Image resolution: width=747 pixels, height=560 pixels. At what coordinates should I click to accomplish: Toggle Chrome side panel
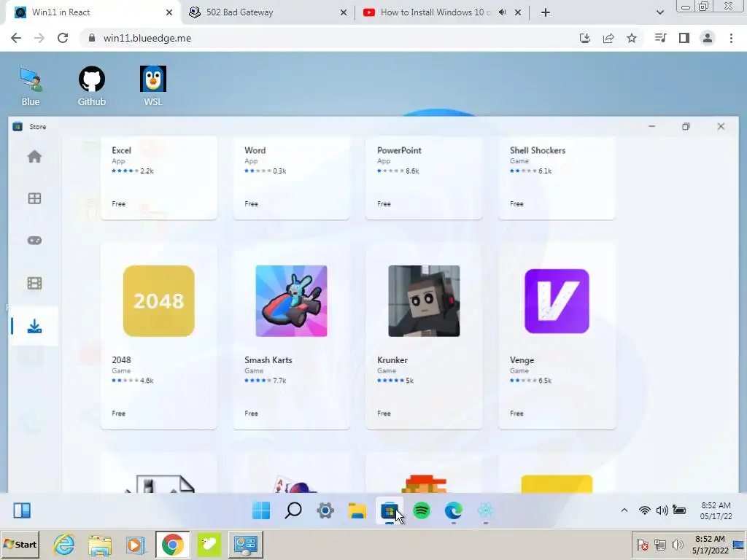684,38
